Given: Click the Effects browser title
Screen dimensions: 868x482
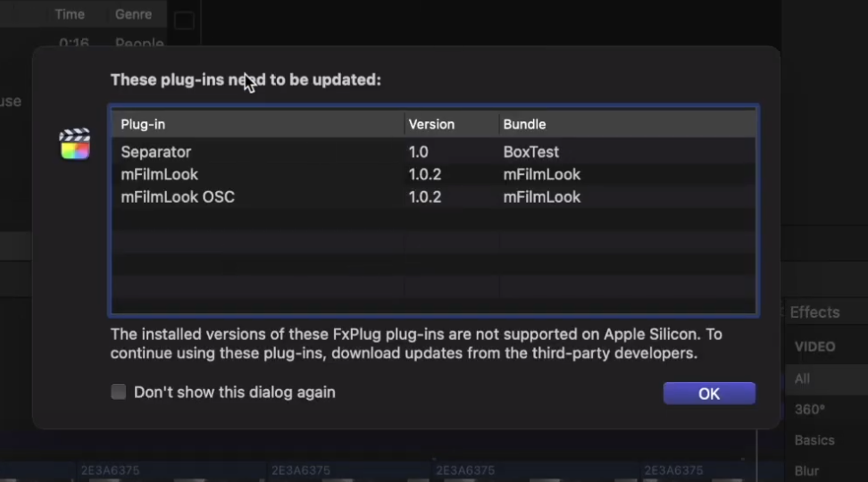Looking at the screenshot, I should coord(814,312).
